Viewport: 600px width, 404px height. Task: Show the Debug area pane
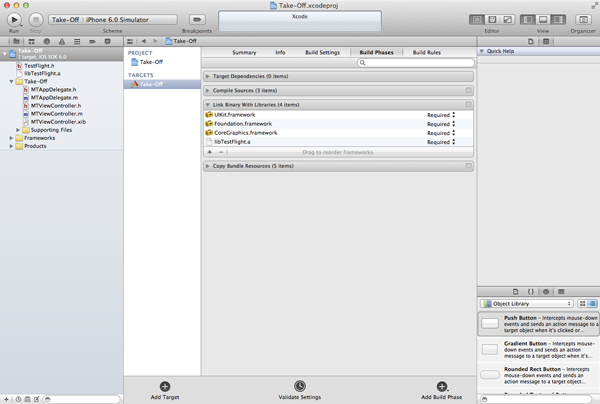click(x=543, y=20)
